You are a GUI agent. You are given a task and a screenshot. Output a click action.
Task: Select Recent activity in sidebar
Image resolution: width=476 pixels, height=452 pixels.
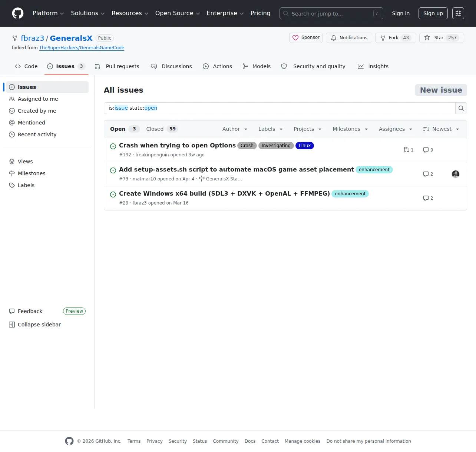[47, 134]
